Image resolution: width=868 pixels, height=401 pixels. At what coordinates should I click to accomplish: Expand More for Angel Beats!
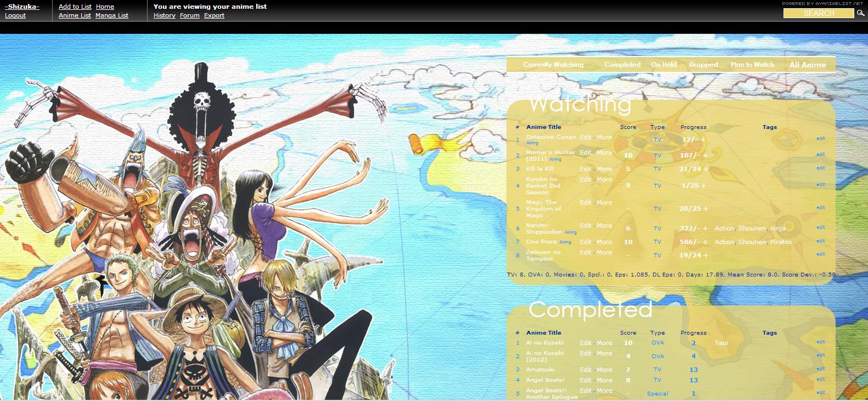604,380
